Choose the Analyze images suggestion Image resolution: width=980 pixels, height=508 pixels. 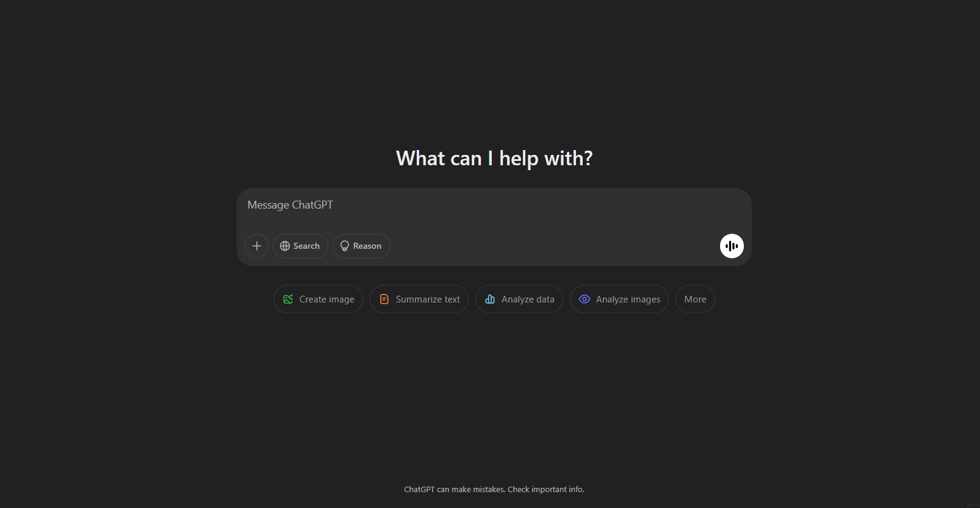pyautogui.click(x=619, y=299)
